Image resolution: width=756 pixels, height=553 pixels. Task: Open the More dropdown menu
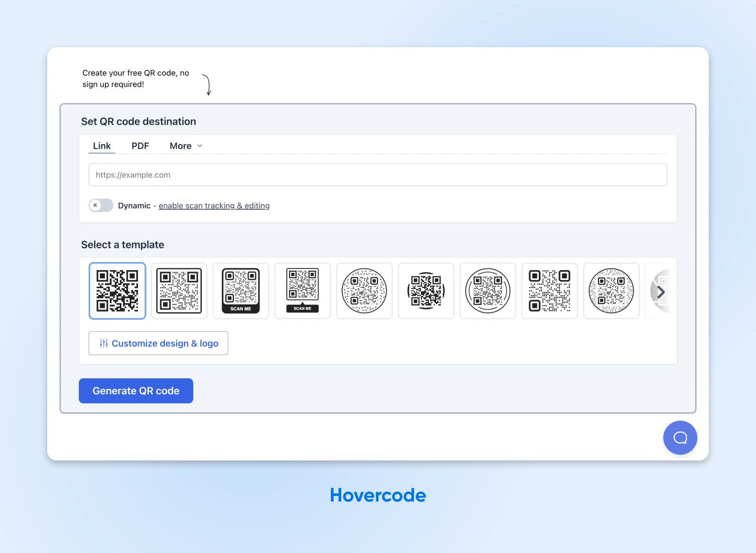click(x=186, y=146)
